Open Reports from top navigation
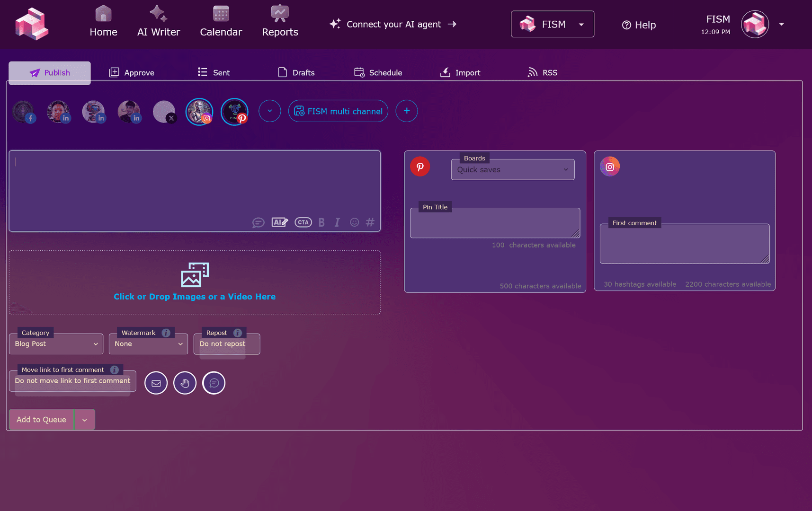Screen dimensions: 812x511 pos(280,22)
